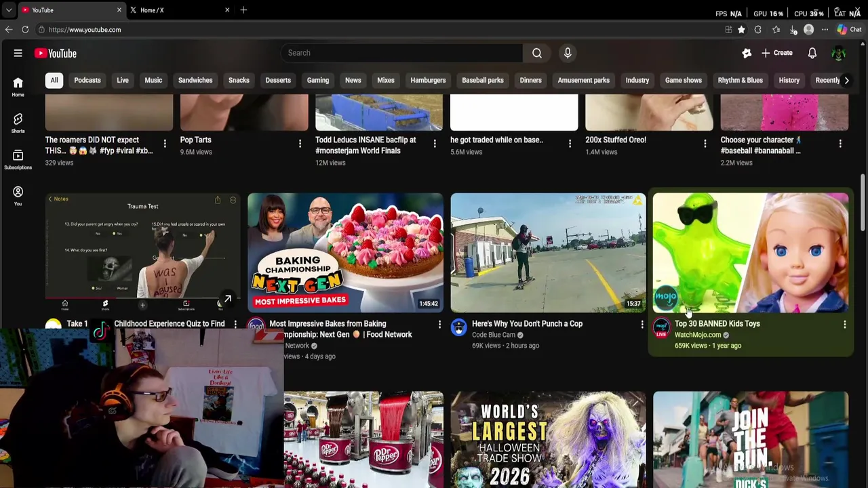The width and height of the screenshot is (868, 488).
Task: Show more category chips with right arrow
Action: click(846, 80)
